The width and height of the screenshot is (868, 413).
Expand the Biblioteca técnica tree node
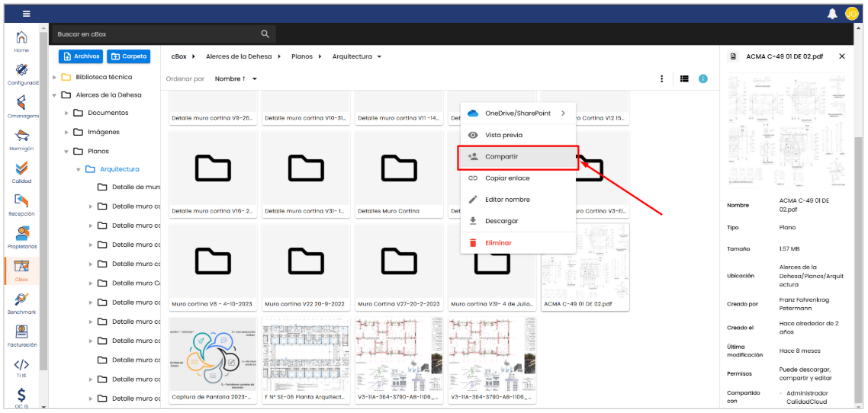coord(55,77)
